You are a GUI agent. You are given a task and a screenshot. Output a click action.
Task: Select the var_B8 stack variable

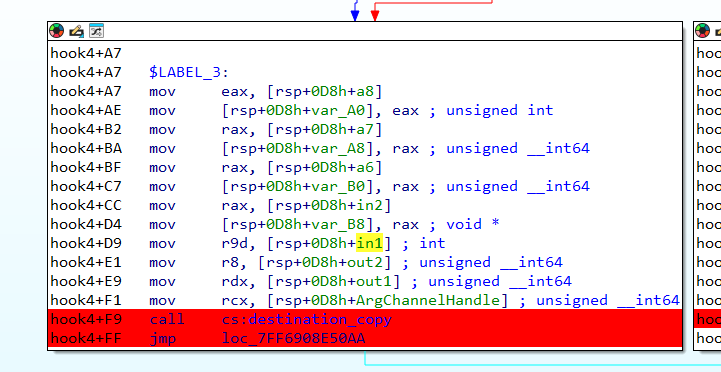click(355, 224)
